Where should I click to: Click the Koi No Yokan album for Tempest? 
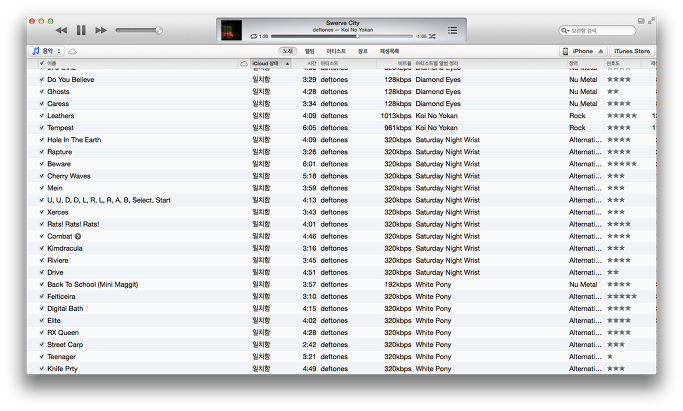pyautogui.click(x=436, y=128)
